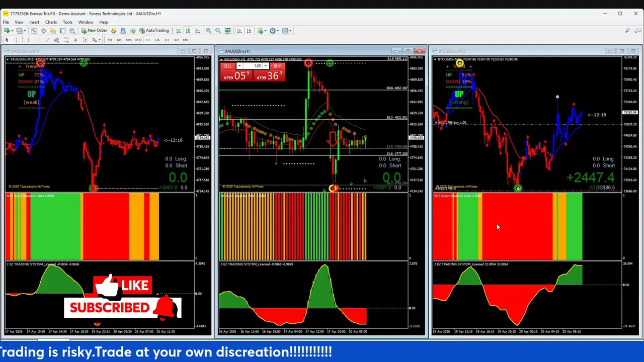Draw a vertical line

28,40
